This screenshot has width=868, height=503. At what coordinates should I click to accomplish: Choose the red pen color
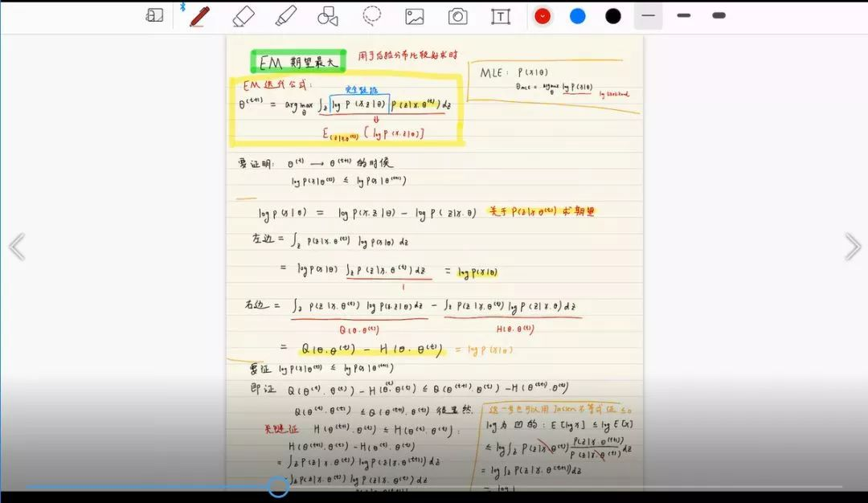[x=542, y=16]
